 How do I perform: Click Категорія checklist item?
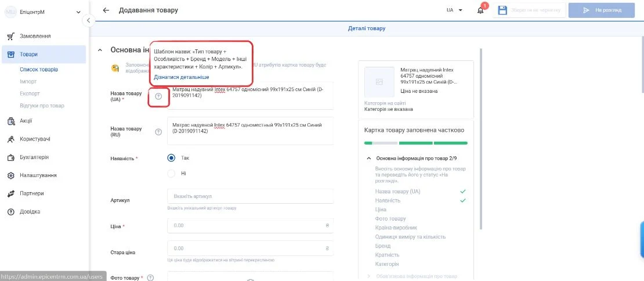pos(387,264)
